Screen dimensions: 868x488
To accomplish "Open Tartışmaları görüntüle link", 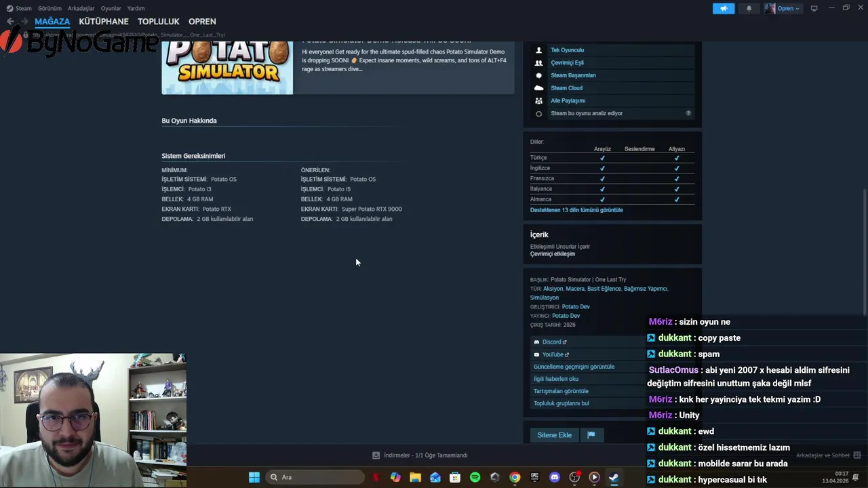I will coord(561,391).
